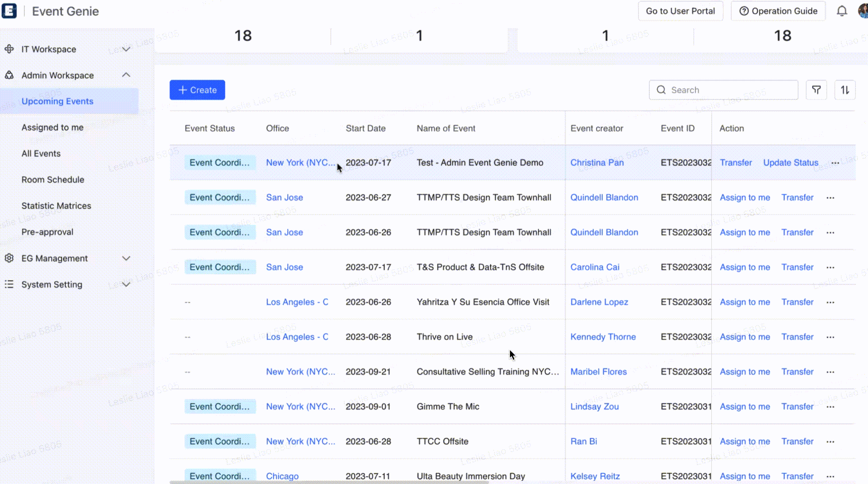Click the horizontal table scrollbar
Viewport: 868px width, 484px height.
(x=329, y=482)
